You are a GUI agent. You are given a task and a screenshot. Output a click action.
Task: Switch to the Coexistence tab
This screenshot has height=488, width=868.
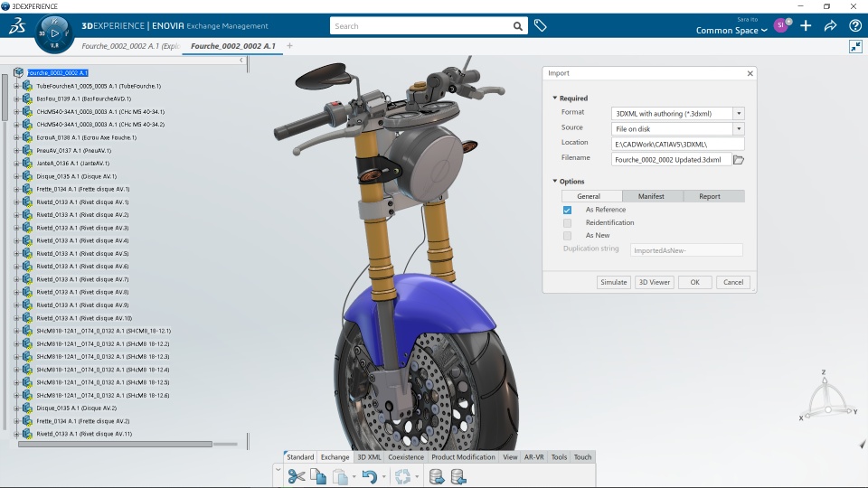point(406,457)
